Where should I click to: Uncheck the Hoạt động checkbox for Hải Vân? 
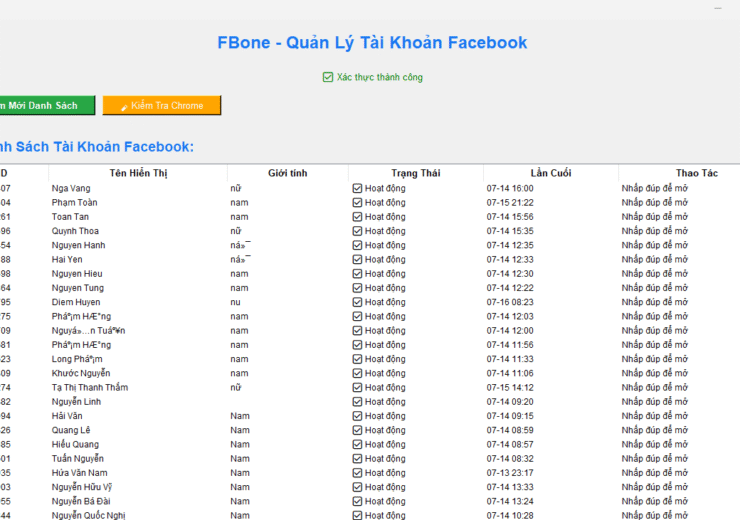tap(357, 416)
